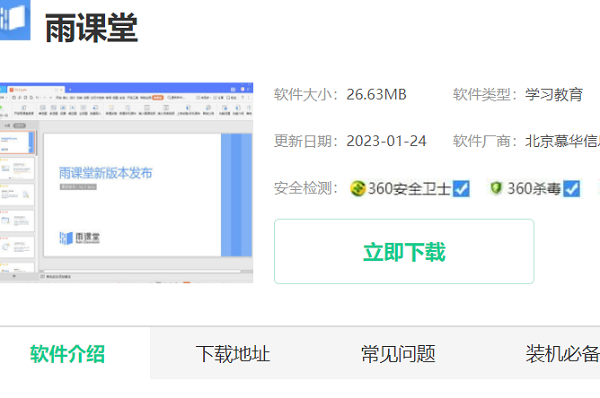600x398 pixels.
Task: Click the 360杀毒 label text
Action: pyautogui.click(x=534, y=189)
